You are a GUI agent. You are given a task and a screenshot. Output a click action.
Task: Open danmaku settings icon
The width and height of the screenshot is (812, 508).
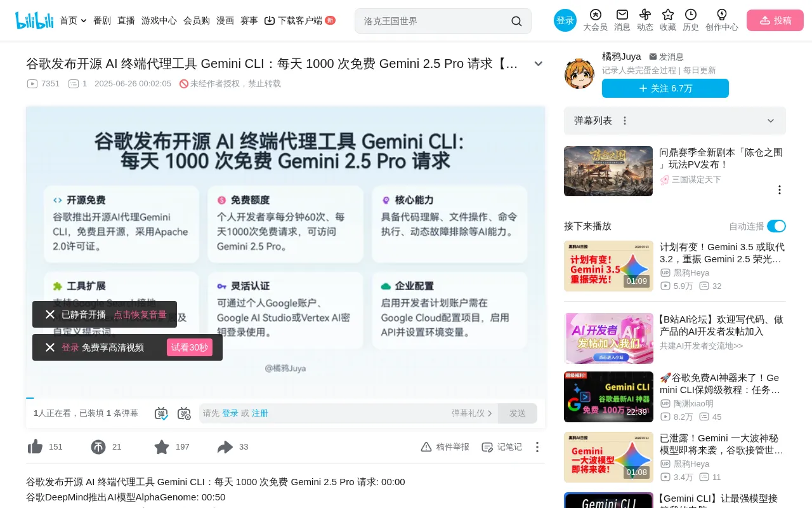point(184,413)
